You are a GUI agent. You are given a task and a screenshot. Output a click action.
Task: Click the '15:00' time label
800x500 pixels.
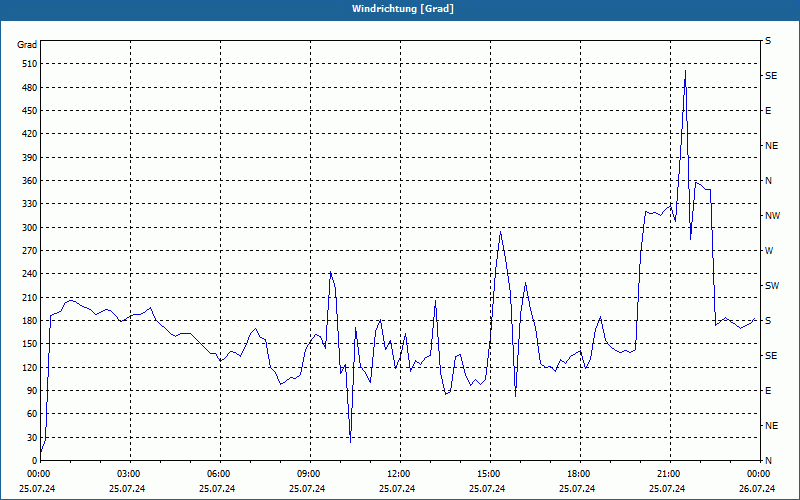[490, 474]
